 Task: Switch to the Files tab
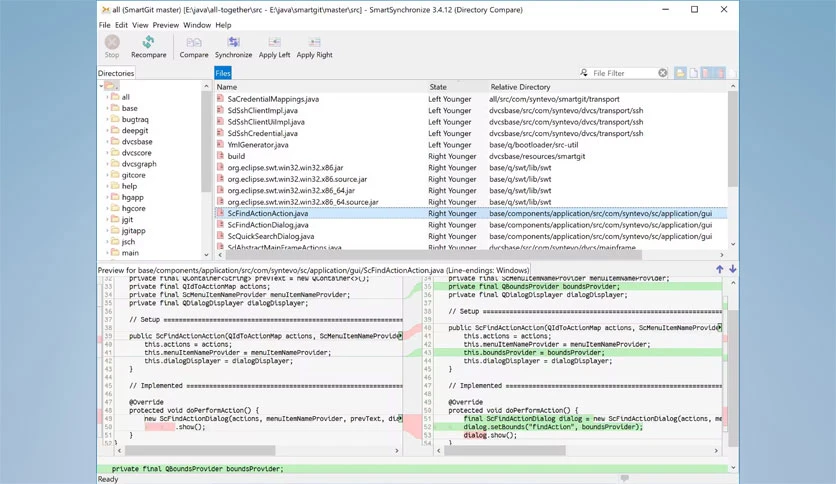pyautogui.click(x=223, y=73)
